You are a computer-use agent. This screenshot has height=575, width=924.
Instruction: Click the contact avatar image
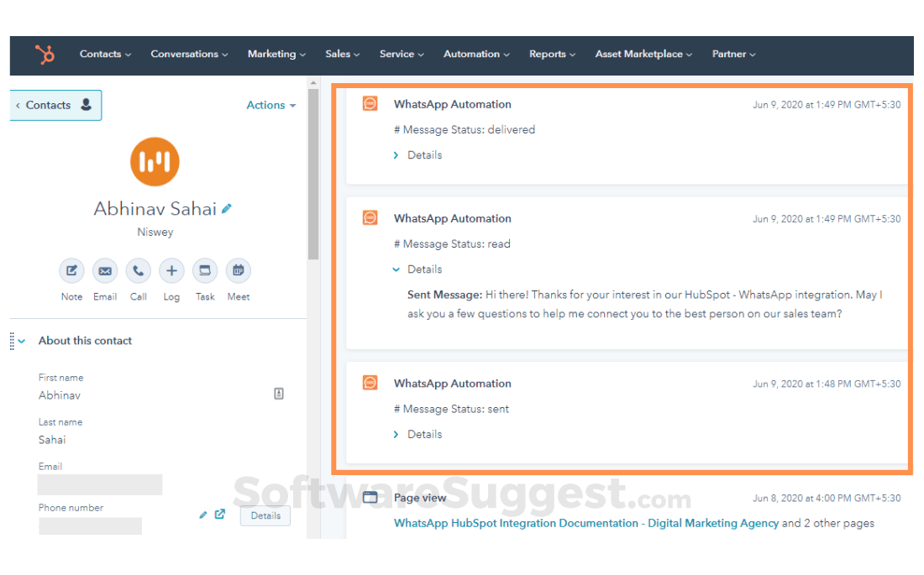point(155,161)
